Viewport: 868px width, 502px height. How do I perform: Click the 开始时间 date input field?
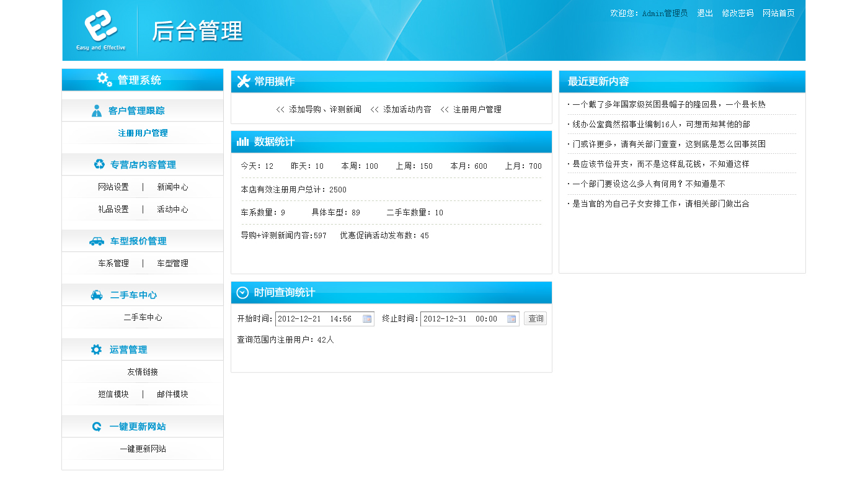[x=325, y=319]
